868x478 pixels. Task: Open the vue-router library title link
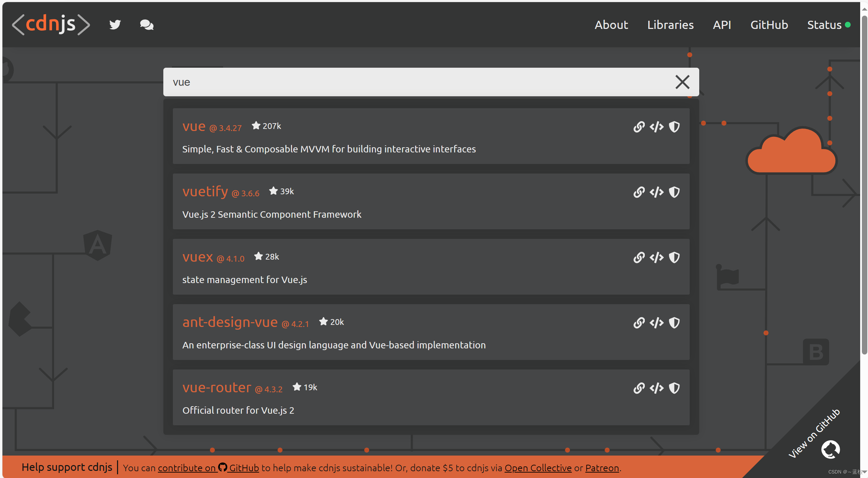tap(217, 388)
